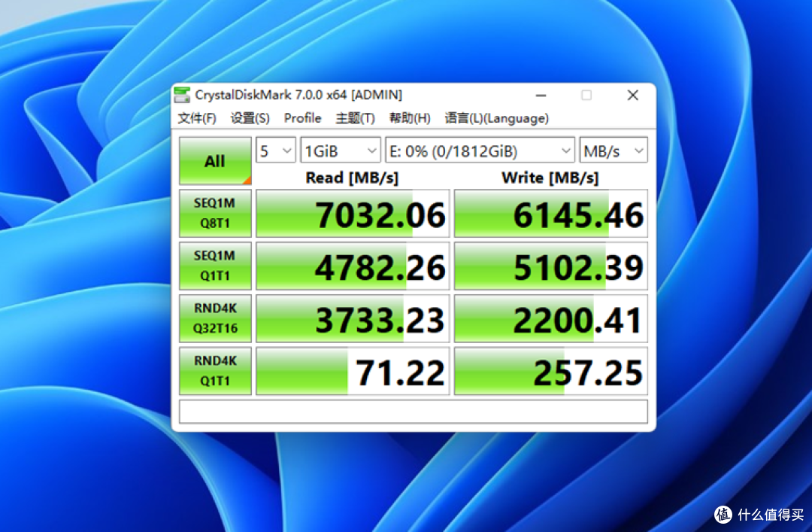
Task: Click the 71.22 read result
Action: pyautogui.click(x=353, y=371)
